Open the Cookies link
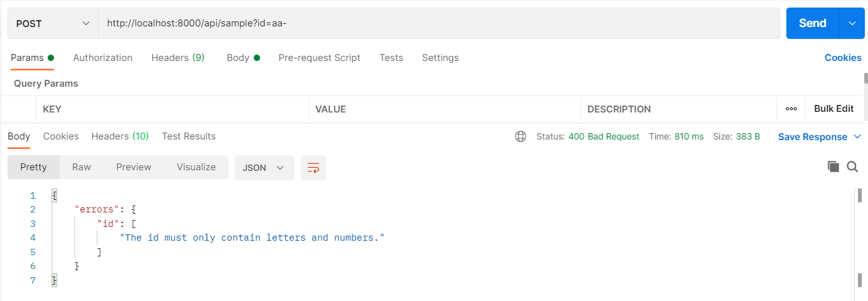Viewport: 868px width, 301px height. pyautogui.click(x=843, y=58)
